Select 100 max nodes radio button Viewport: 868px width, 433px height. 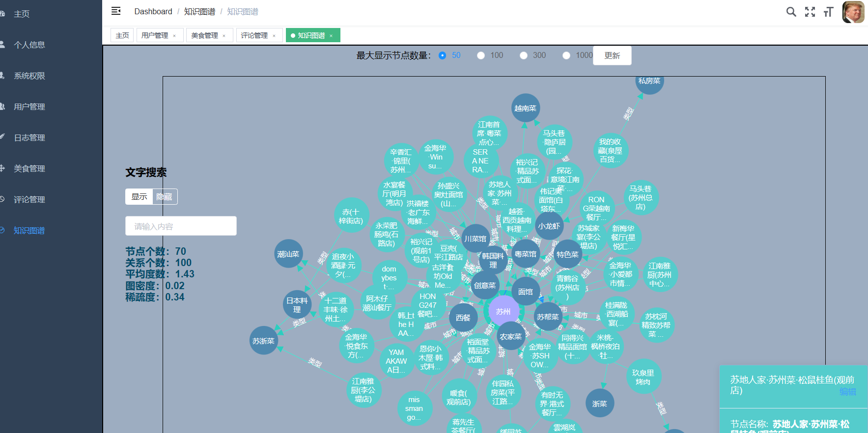(481, 55)
